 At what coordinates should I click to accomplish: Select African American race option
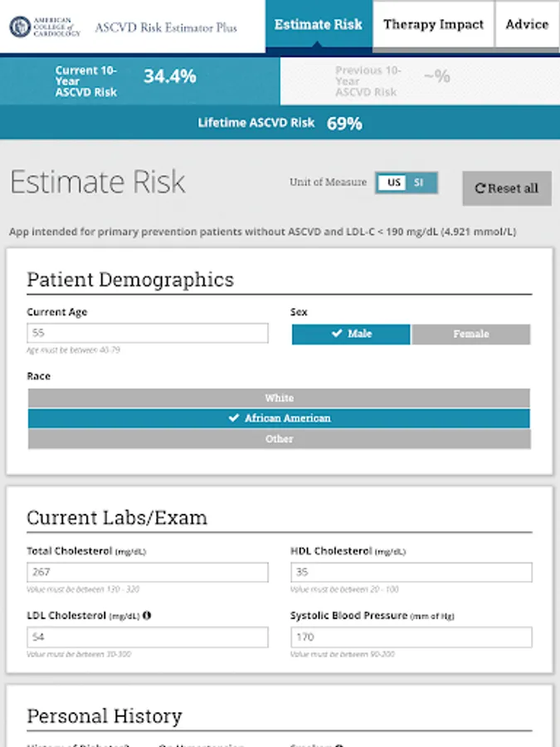tap(279, 418)
